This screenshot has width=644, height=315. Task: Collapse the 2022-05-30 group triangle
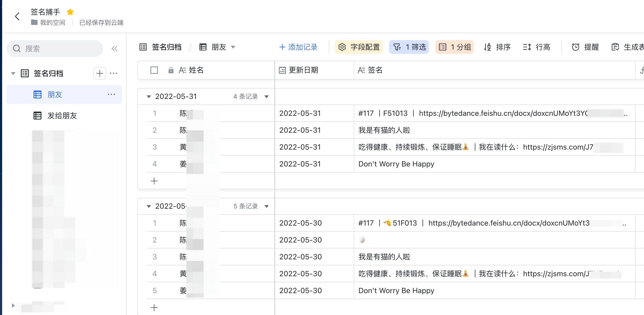tap(149, 206)
